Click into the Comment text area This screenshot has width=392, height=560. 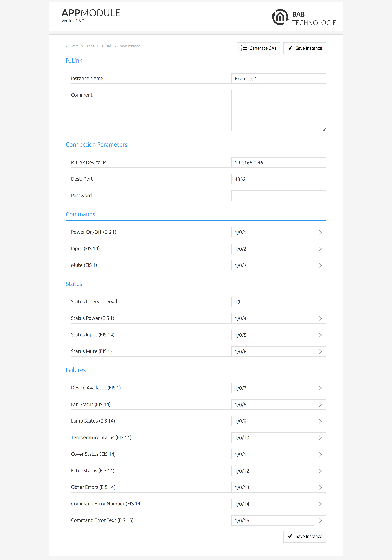point(278,111)
